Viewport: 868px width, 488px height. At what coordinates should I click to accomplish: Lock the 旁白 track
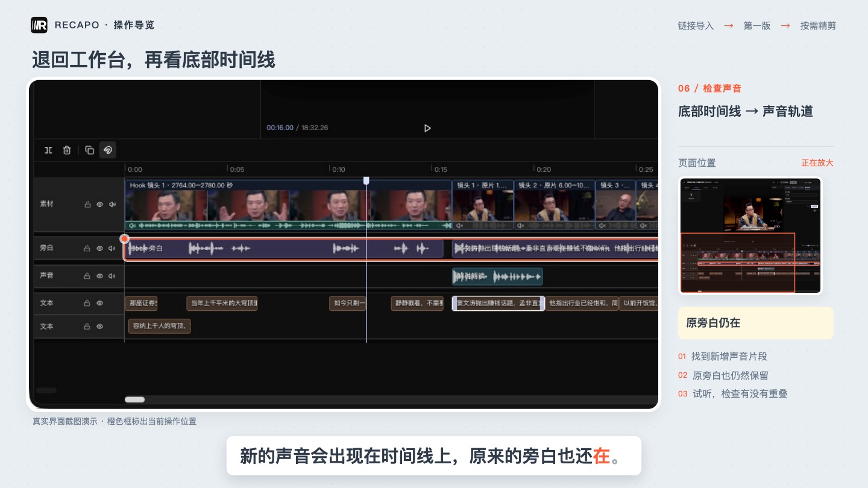tap(87, 248)
